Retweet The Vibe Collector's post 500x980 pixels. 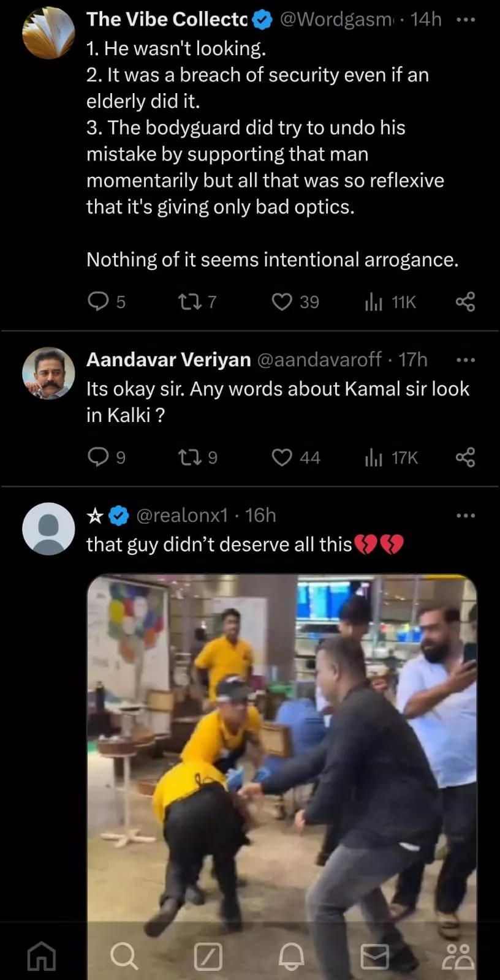click(x=187, y=302)
